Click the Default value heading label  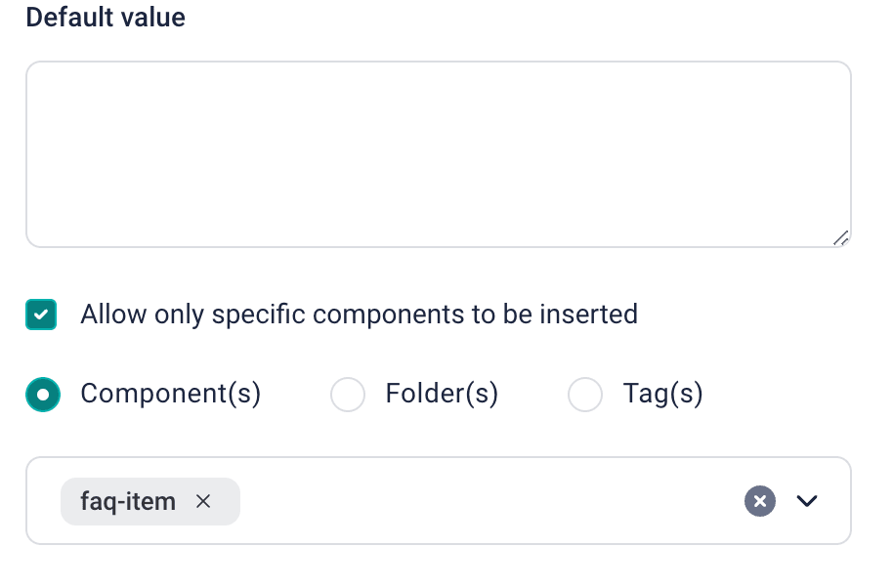click(106, 18)
